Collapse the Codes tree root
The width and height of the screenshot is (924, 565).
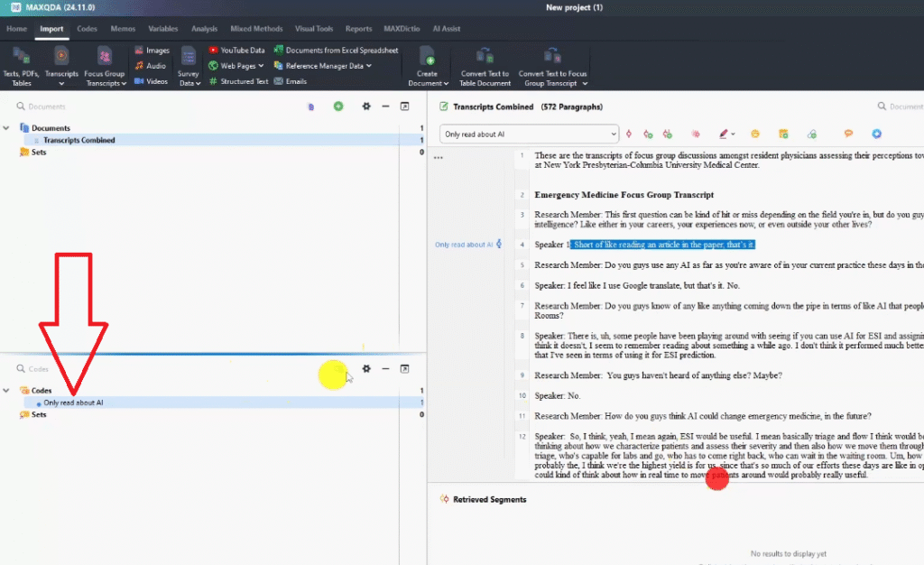[x=6, y=391]
